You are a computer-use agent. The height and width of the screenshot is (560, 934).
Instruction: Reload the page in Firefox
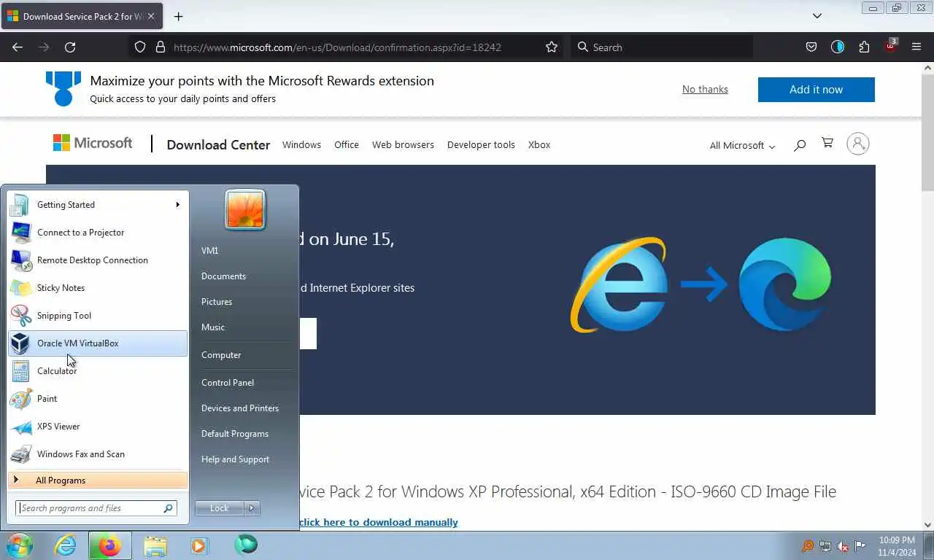tap(70, 47)
